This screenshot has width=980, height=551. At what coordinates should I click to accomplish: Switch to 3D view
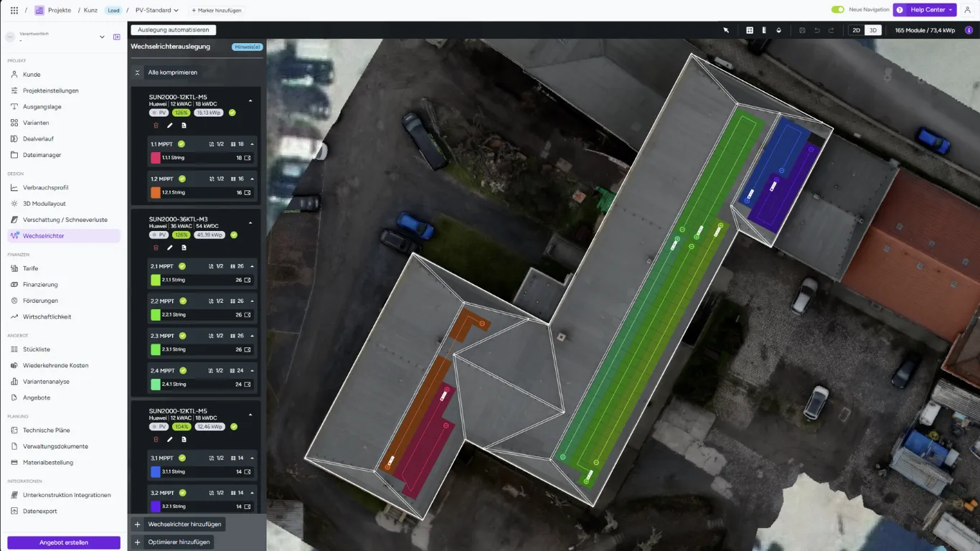(873, 30)
